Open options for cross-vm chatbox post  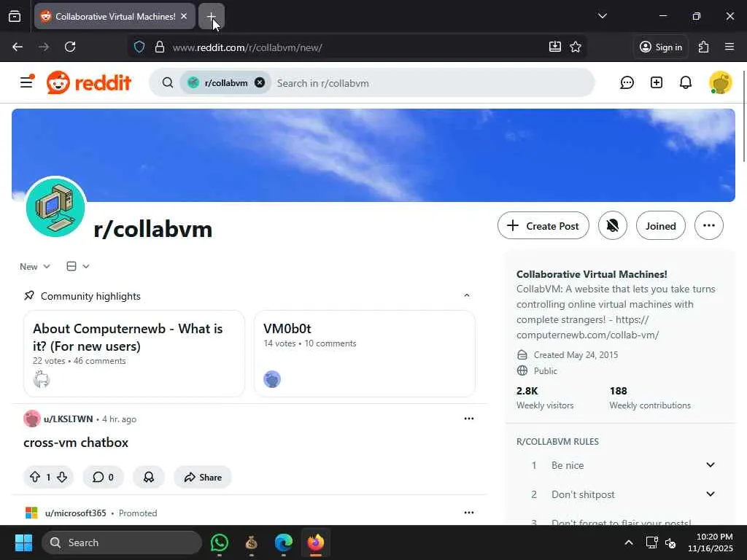coord(469,419)
